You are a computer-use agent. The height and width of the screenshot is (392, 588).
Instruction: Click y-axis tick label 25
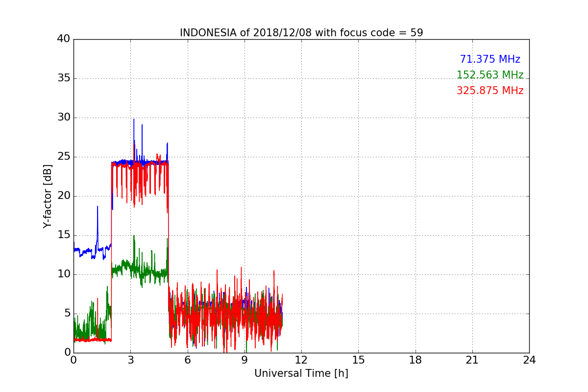click(63, 157)
